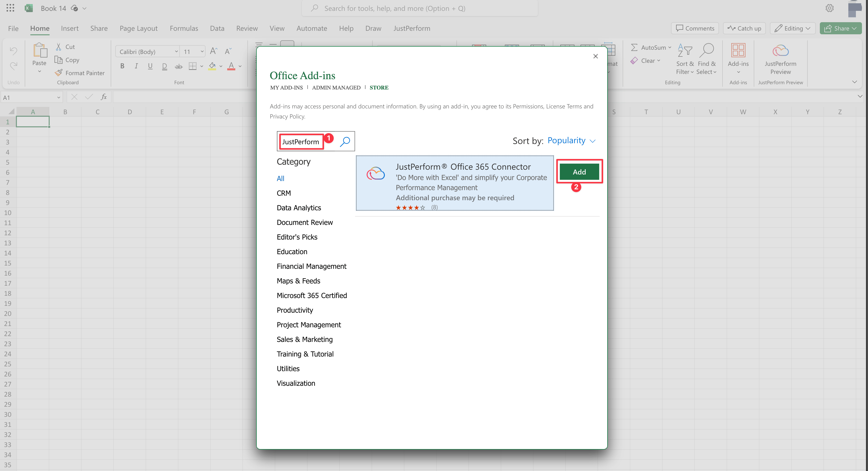Open the Formulas ribbon tab
This screenshot has width=868, height=471.
(184, 28)
